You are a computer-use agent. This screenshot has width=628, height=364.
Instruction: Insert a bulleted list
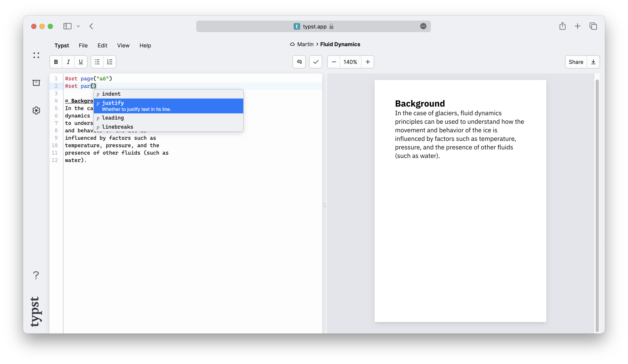click(97, 62)
